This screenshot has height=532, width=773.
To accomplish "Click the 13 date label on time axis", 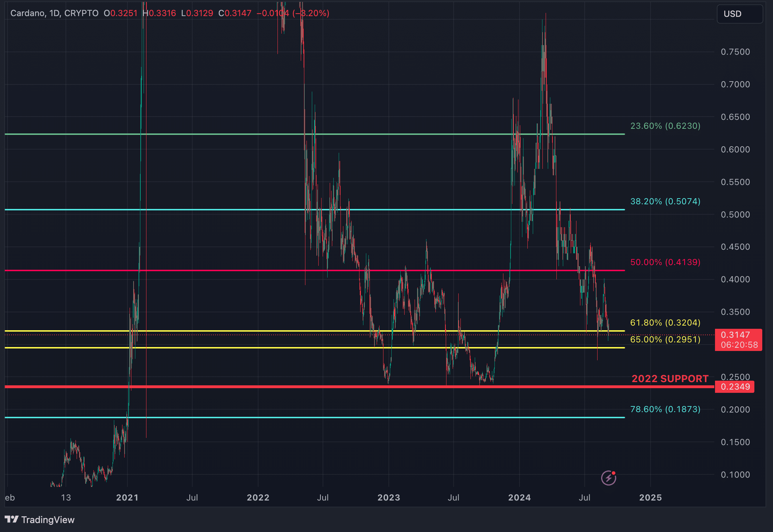I will coord(66,498).
